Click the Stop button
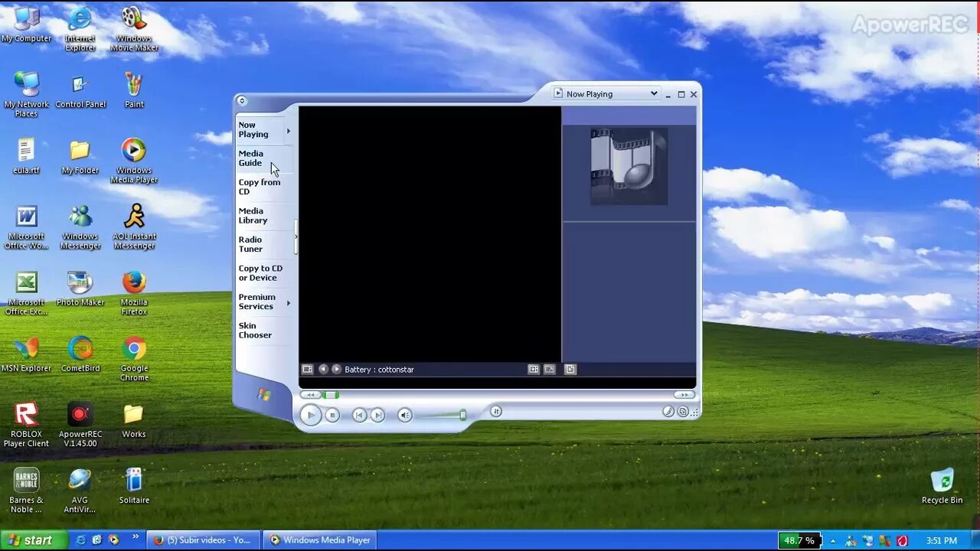The height and width of the screenshot is (551, 980). pos(332,415)
